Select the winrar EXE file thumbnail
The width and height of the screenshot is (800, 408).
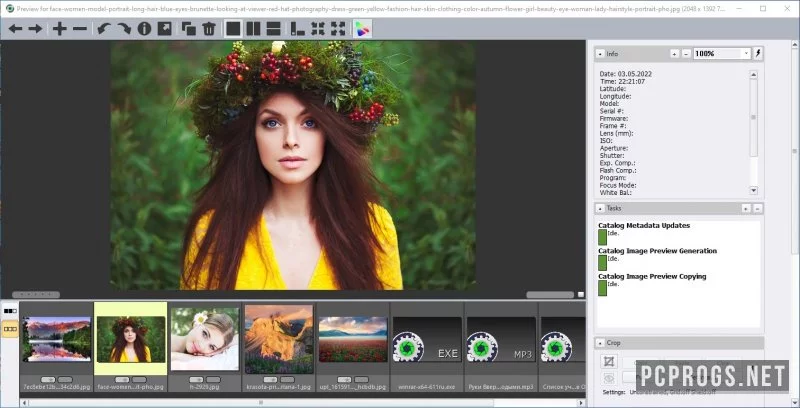pyautogui.click(x=427, y=339)
